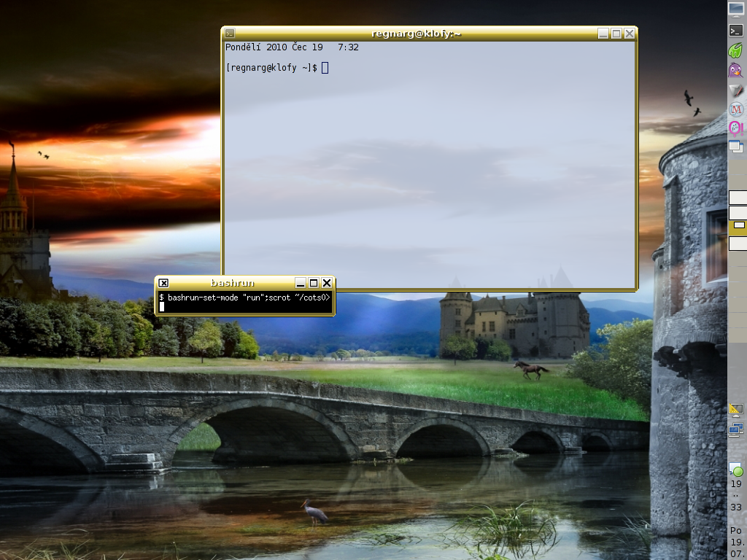Open the purple Pidgin messenger icon
The width and height of the screenshot is (747, 560).
[x=736, y=70]
